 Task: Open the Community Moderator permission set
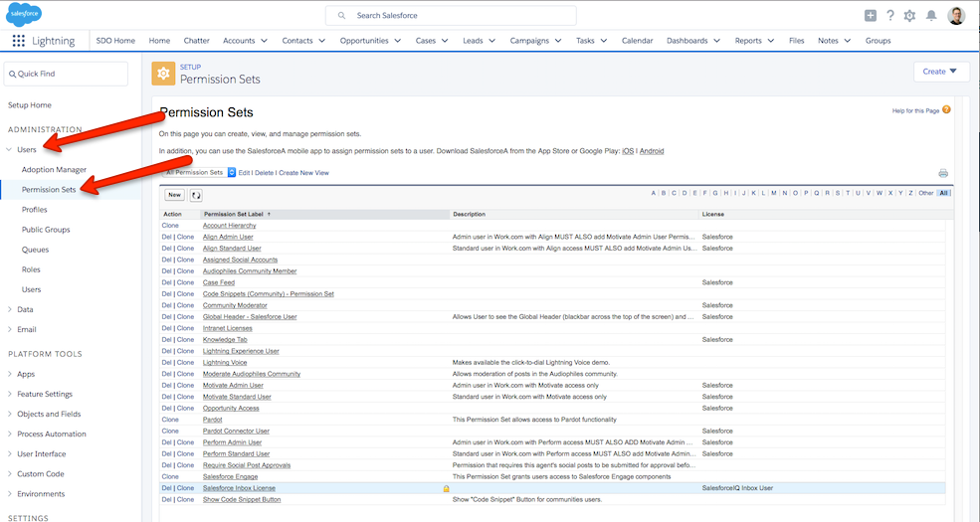click(235, 305)
